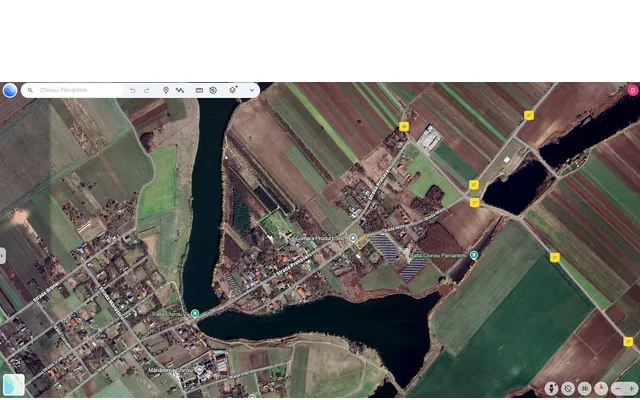The width and height of the screenshot is (640, 400).
Task: Click the undo arrow in toolbar
Action: [x=133, y=90]
